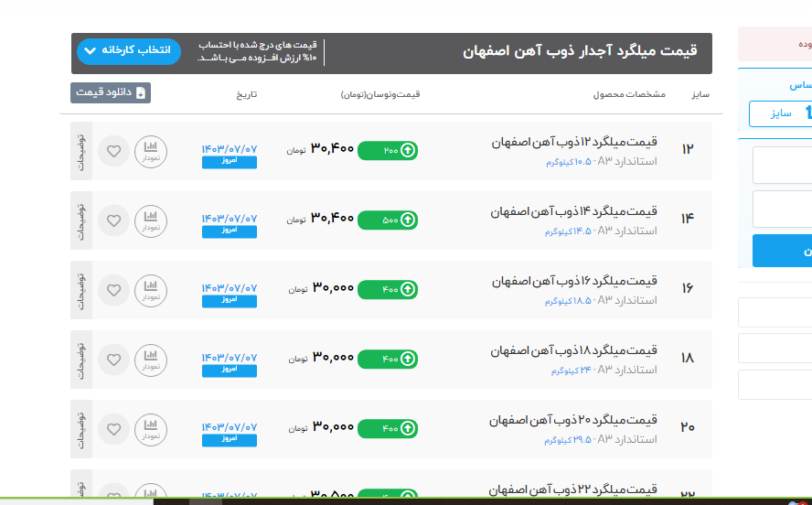Open the قیمت میلگرد 12 ذوب آهن اصفهان link

(574, 143)
